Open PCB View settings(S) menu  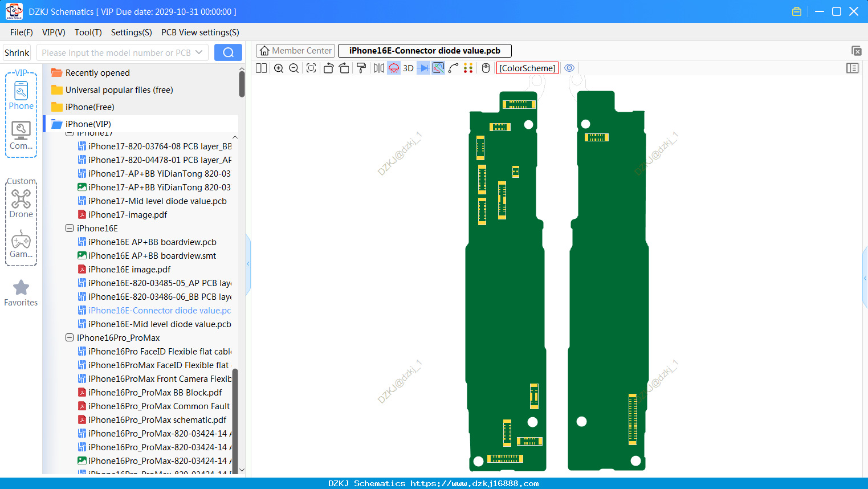point(200,32)
